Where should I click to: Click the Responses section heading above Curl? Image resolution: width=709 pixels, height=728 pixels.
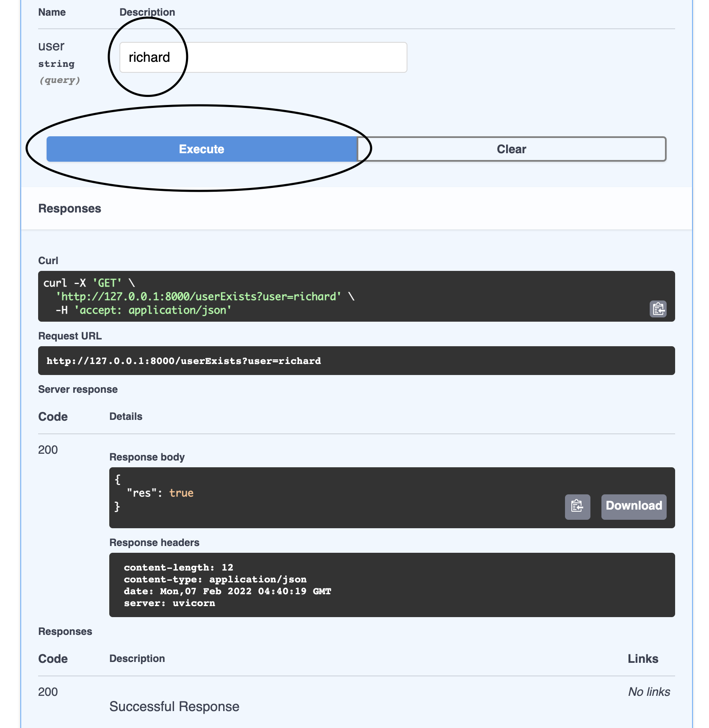(69, 209)
